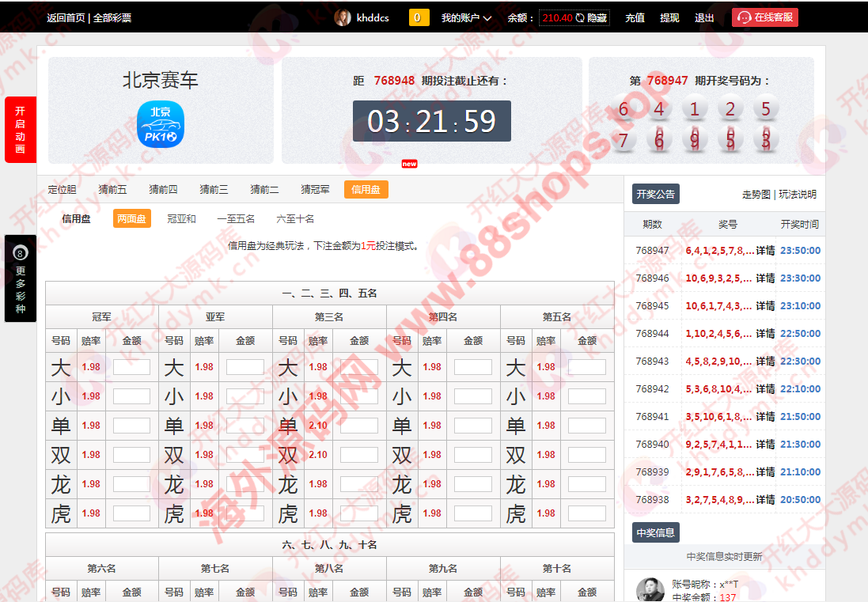Select the 定位胆 play type tab
Image resolution: width=868 pixels, height=602 pixels.
[63, 189]
